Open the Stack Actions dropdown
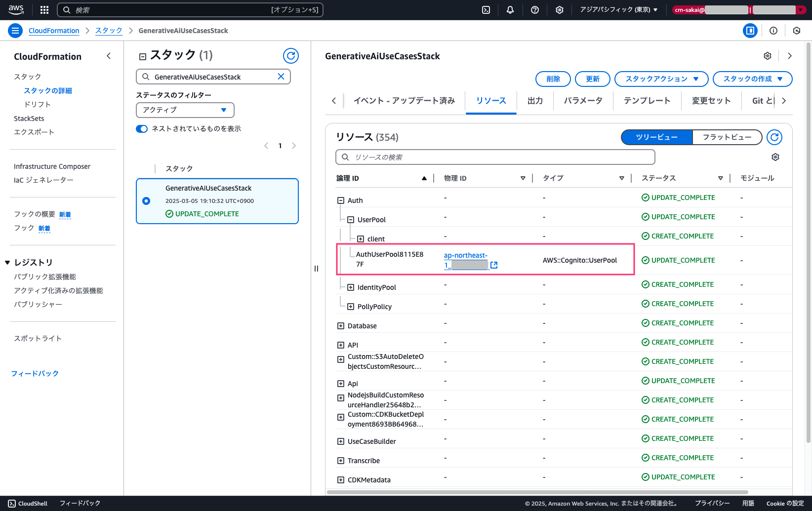The image size is (812, 511). click(x=661, y=79)
